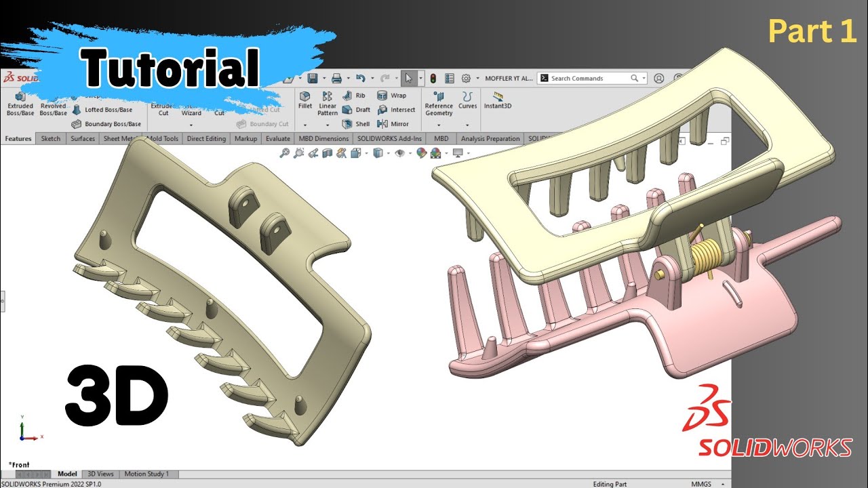Open the Options gear icon
This screenshot has width=868, height=488.
(466, 79)
